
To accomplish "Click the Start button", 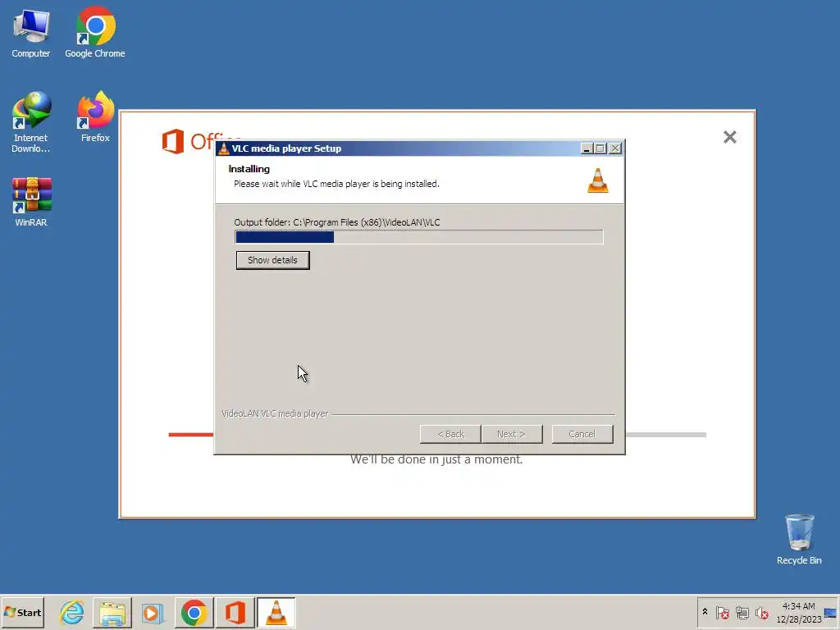I will (x=22, y=612).
